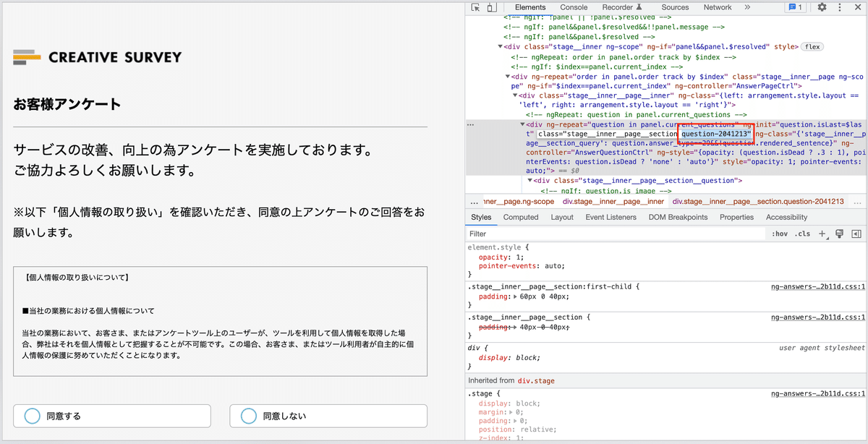Click the CREATIVE SURVEY logo
The height and width of the screenshot is (444, 868).
(98, 57)
